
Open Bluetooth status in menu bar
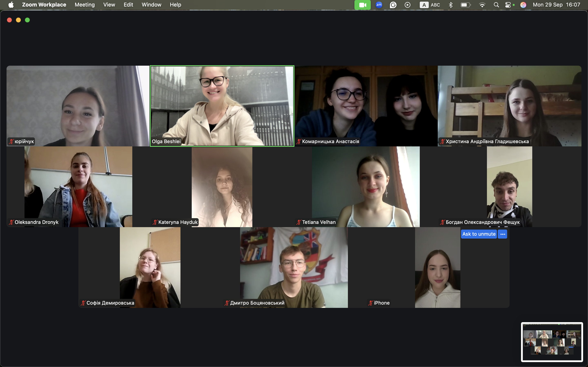(x=450, y=5)
